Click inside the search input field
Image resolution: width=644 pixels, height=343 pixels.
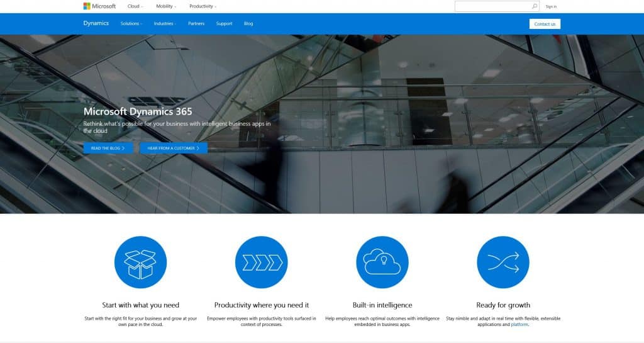point(492,6)
